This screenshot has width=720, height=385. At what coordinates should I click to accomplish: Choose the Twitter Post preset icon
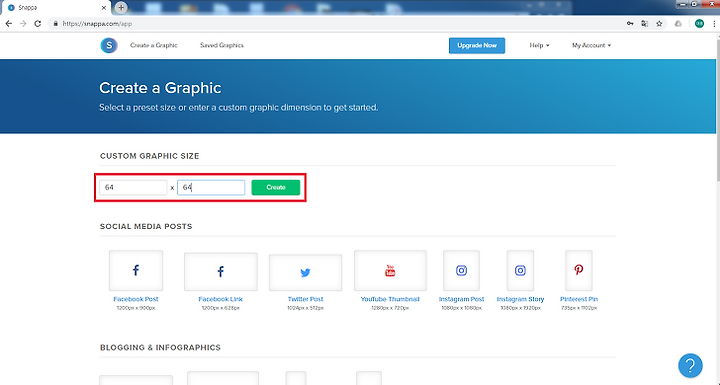(305, 272)
